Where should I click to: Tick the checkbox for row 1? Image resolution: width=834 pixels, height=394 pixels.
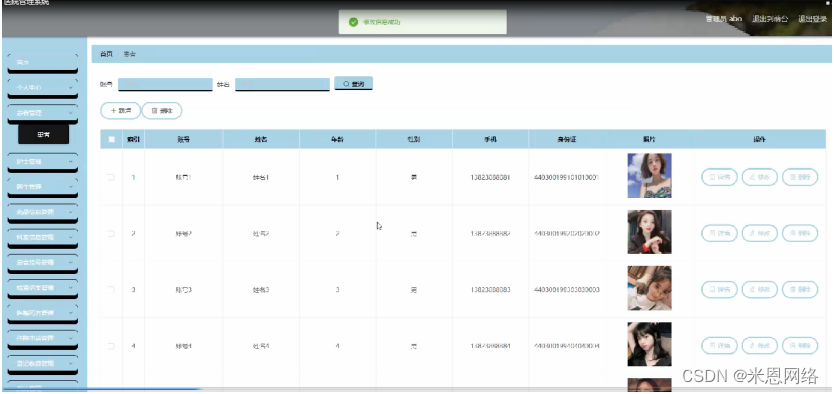pos(111,178)
